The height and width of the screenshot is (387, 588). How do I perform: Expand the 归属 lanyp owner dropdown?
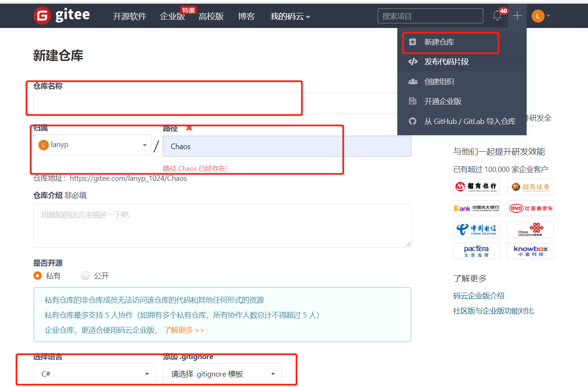[93, 145]
